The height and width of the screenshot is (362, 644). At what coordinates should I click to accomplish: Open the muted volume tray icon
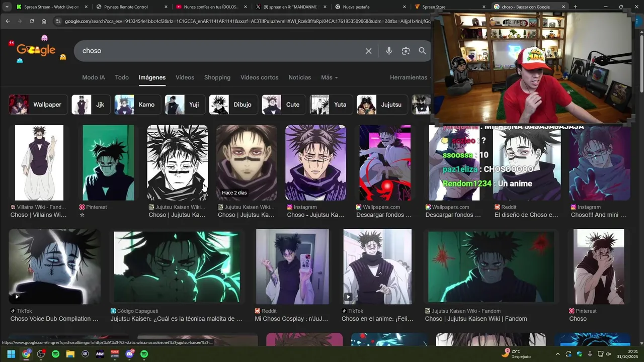click(x=608, y=354)
